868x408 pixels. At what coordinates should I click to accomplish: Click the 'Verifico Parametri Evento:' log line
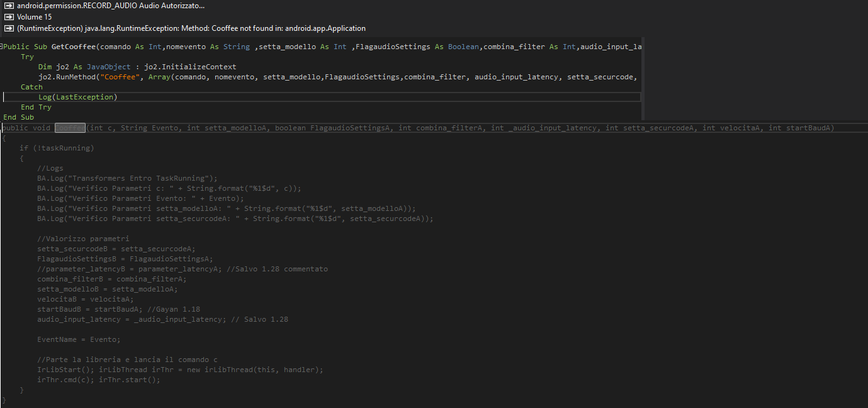tap(140, 198)
